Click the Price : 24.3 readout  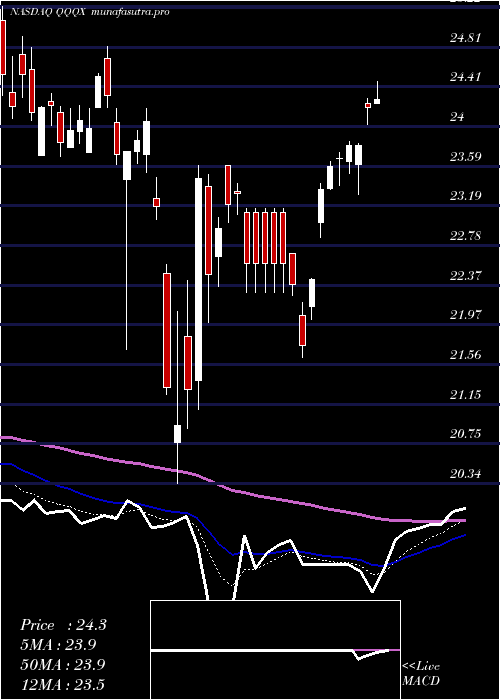(63, 625)
